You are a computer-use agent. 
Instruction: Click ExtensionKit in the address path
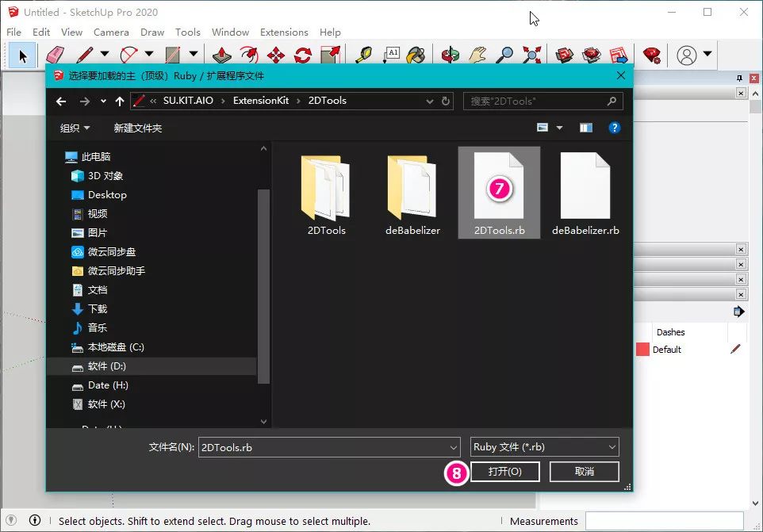pos(261,101)
